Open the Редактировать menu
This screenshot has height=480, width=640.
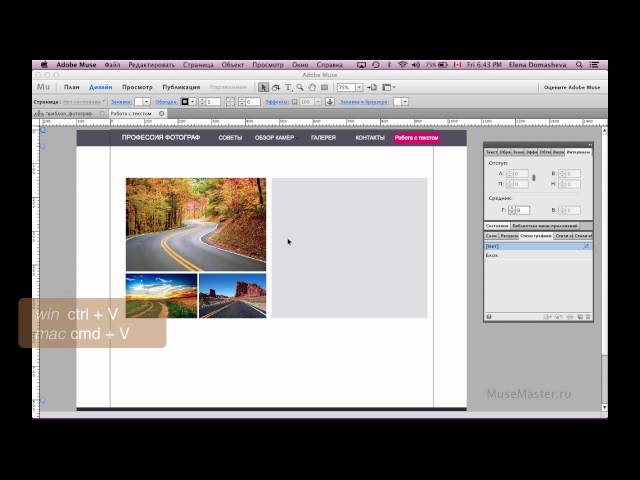coord(151,64)
